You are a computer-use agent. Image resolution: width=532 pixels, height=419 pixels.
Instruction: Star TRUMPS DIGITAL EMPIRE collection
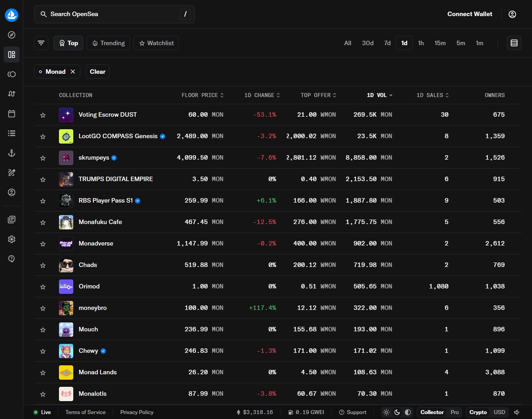pos(43,179)
